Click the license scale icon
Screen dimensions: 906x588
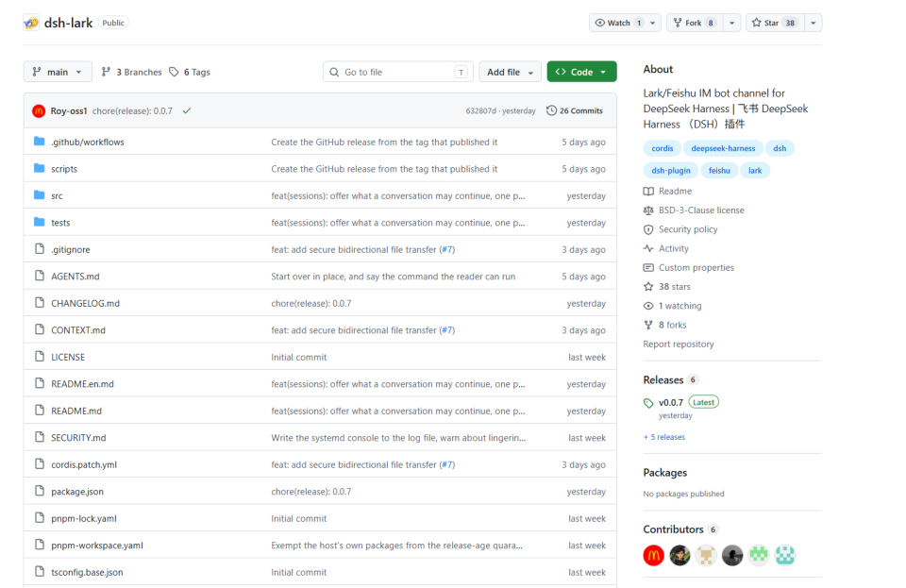pos(648,210)
